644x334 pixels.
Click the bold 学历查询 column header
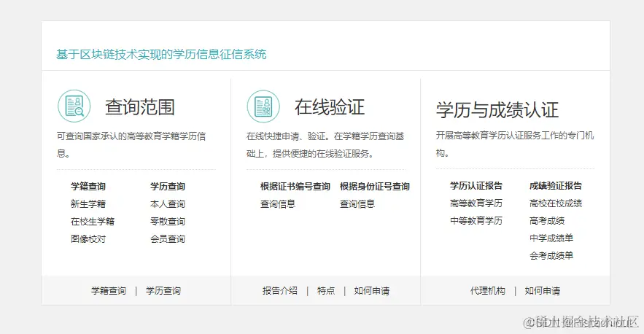click(x=168, y=187)
